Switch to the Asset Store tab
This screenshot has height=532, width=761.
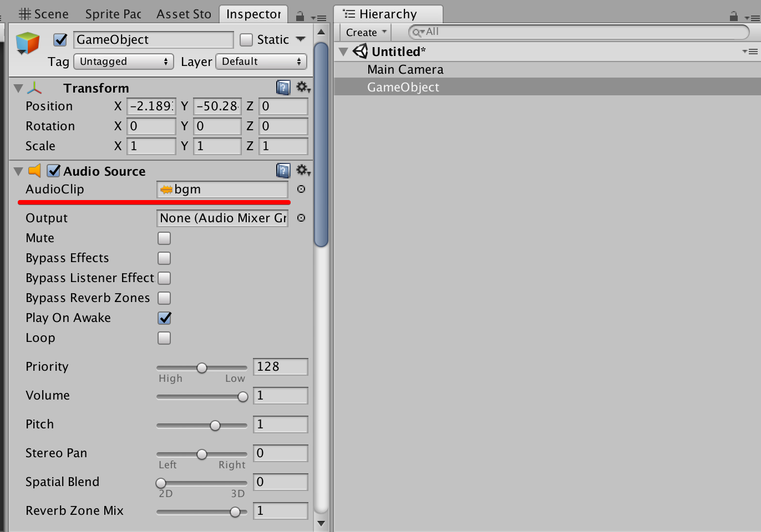click(184, 14)
